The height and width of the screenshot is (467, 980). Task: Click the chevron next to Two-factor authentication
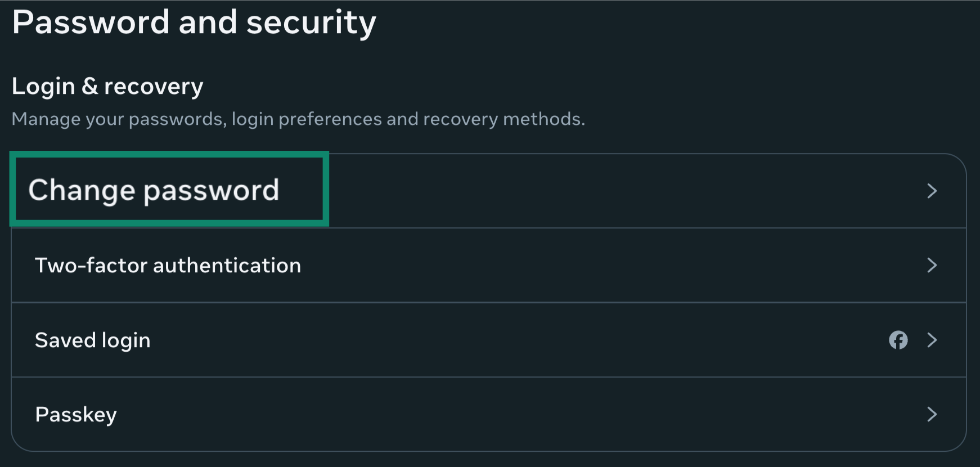[932, 265]
